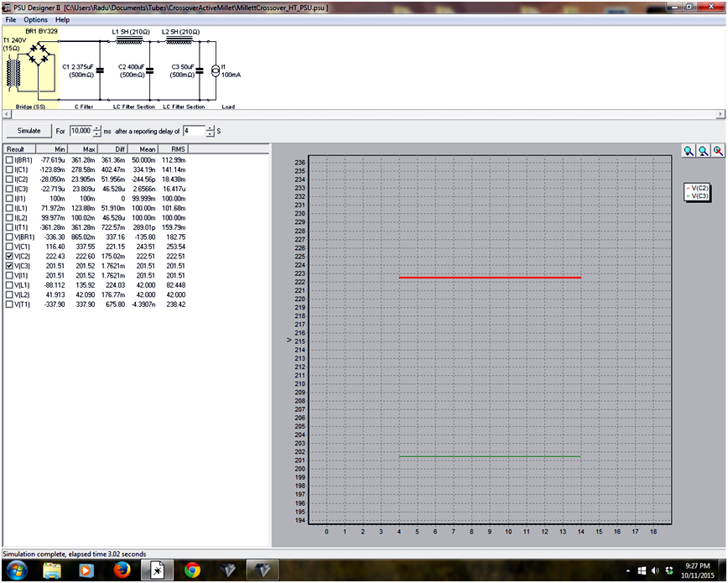Image resolution: width=728 pixels, height=583 pixels.
Task: Enable the I(BR1) result checkbox
Action: click(x=9, y=159)
